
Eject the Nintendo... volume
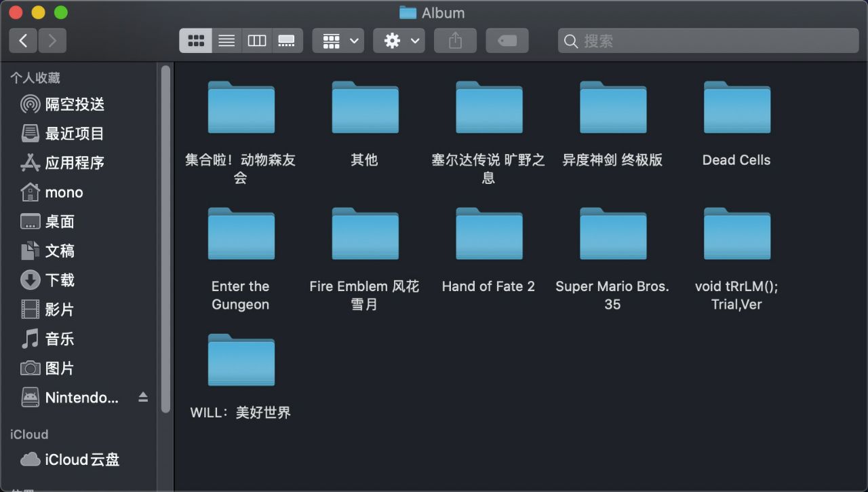click(143, 398)
